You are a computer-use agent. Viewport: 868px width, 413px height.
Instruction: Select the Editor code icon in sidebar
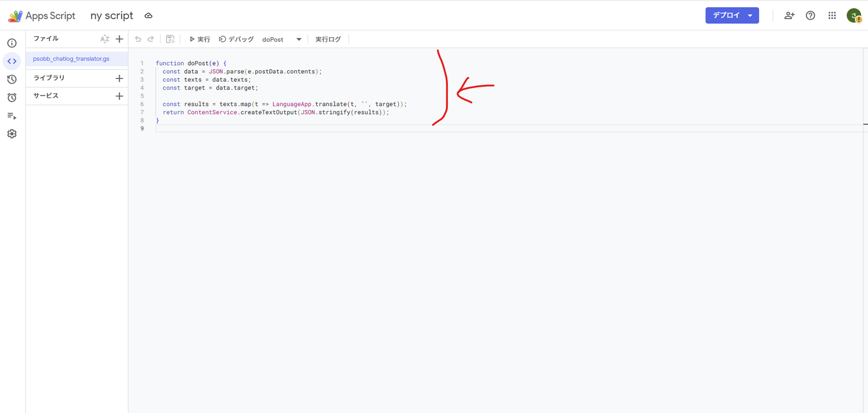pos(12,61)
